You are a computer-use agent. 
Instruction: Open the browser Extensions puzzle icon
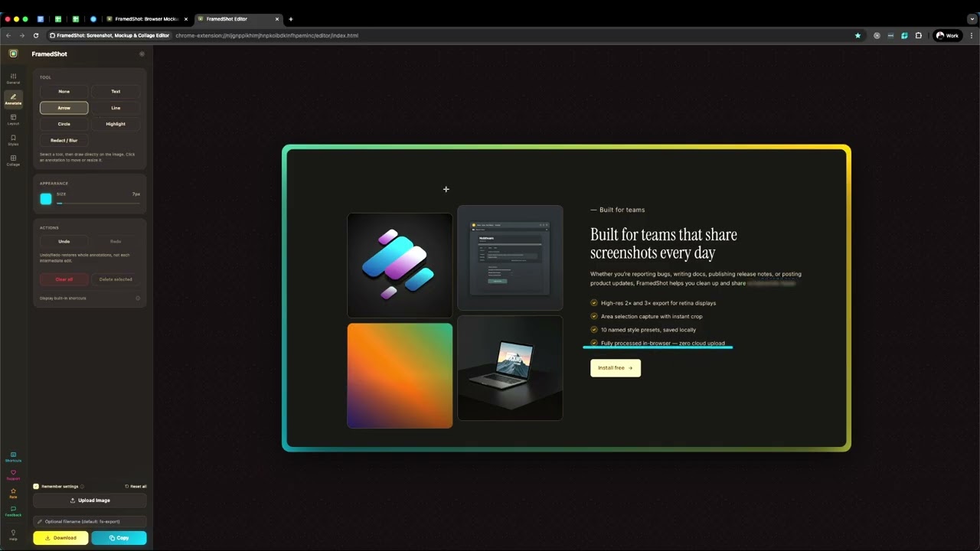point(919,35)
